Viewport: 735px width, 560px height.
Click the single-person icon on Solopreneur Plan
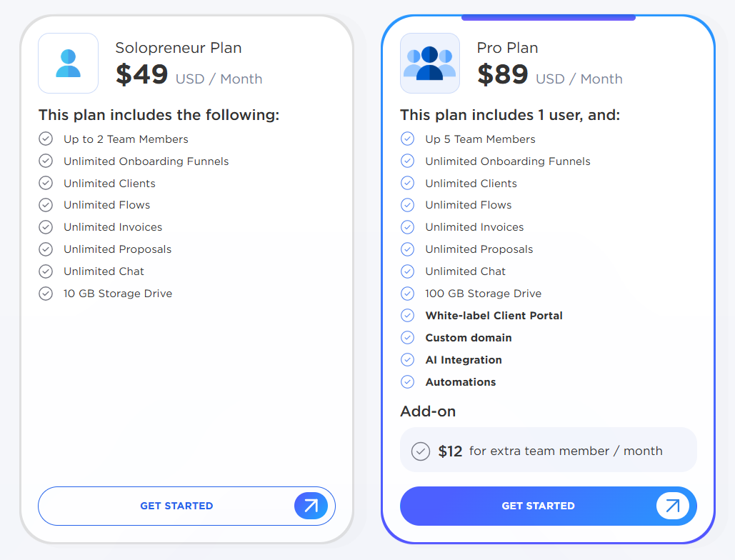[x=68, y=63]
